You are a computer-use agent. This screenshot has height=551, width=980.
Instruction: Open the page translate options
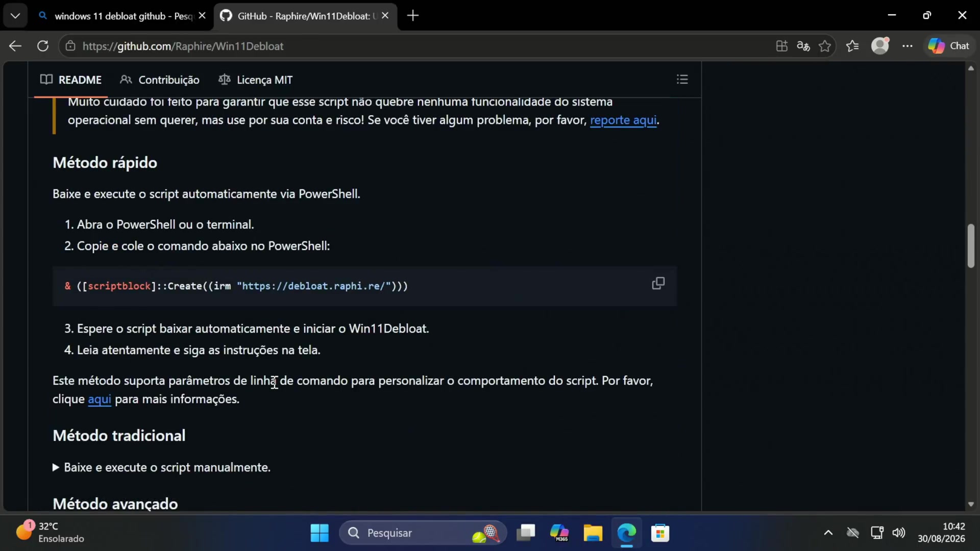pos(803,46)
